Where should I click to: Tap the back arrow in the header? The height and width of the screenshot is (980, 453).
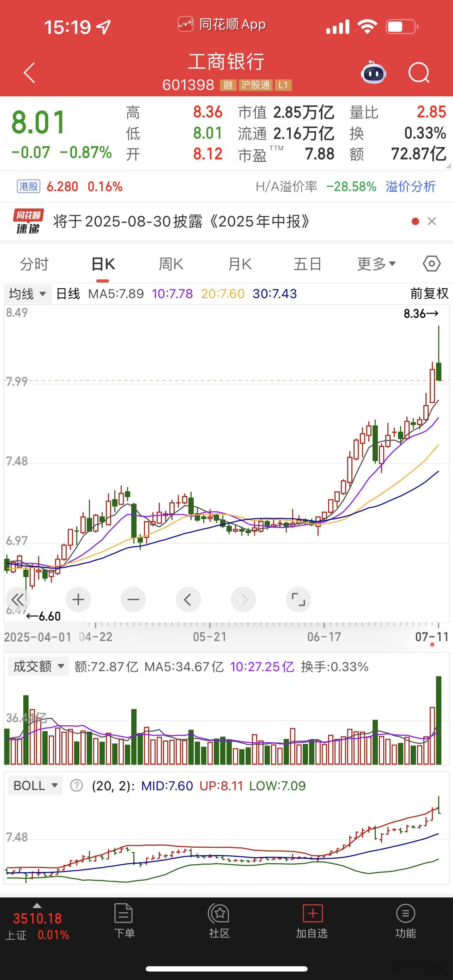(x=29, y=72)
